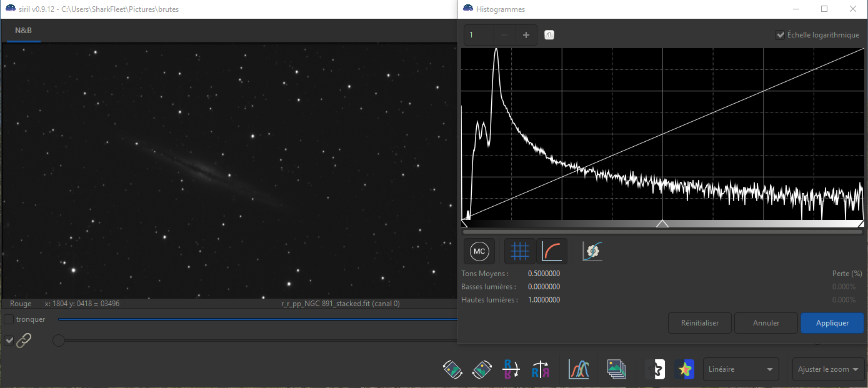The image size is (868, 388).
Task: Toggle the MC channel button in Histogrammes
Action: 479,251
